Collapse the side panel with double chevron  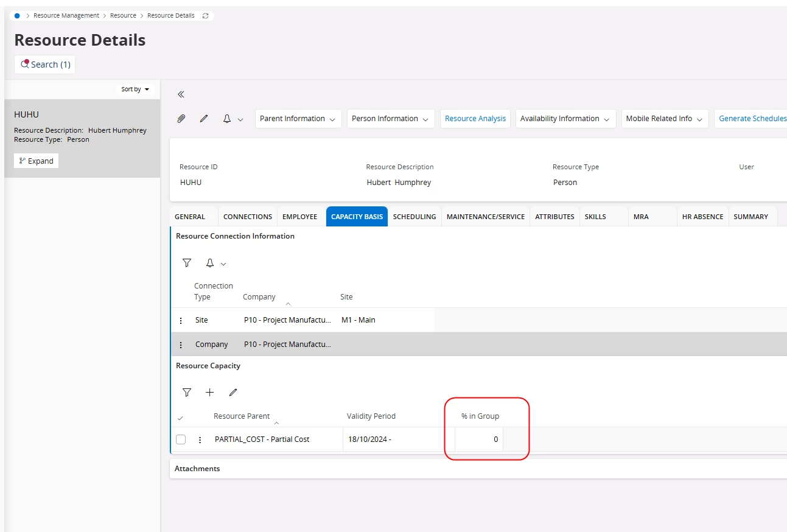[x=181, y=94]
